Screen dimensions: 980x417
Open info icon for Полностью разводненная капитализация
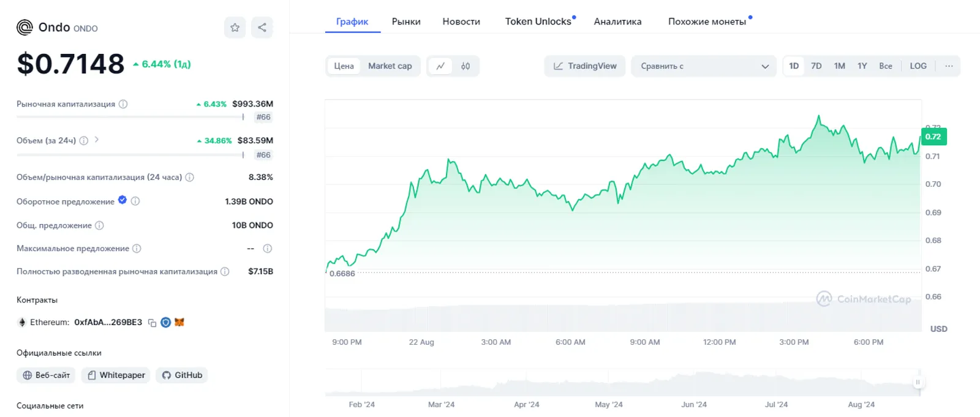225,271
